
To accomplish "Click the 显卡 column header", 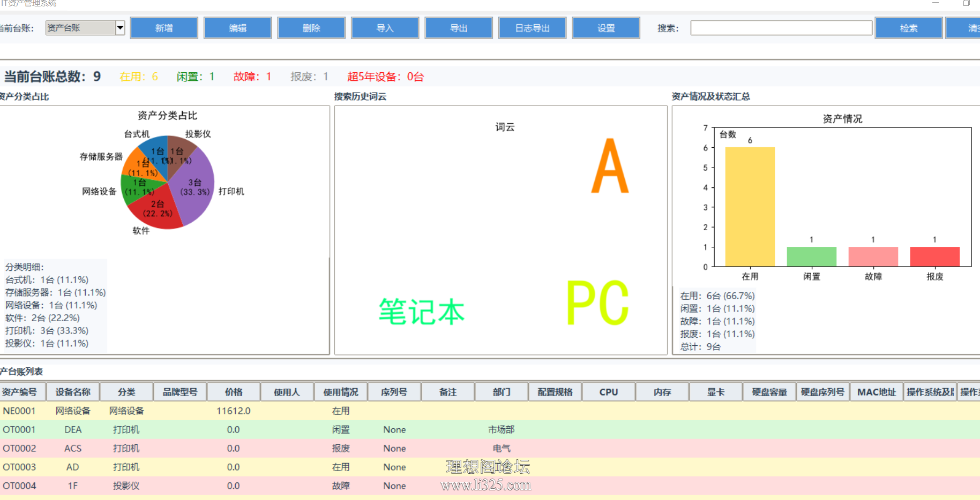I will point(716,392).
